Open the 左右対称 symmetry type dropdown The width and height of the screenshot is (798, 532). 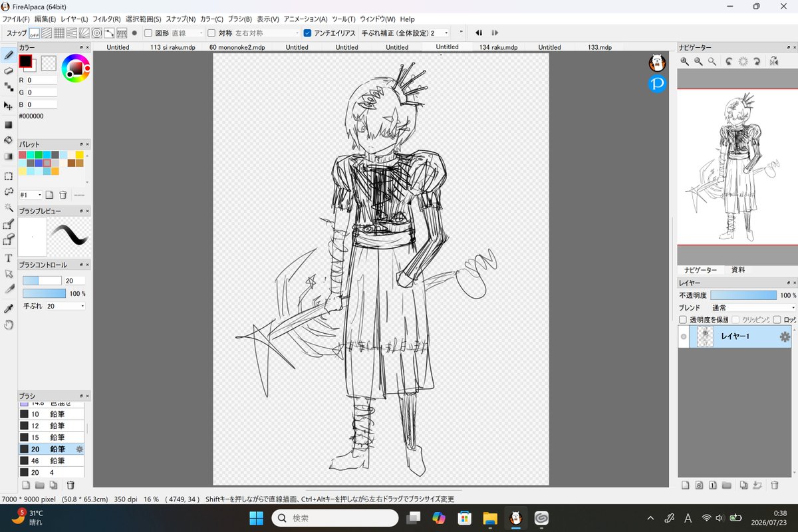coord(267,33)
